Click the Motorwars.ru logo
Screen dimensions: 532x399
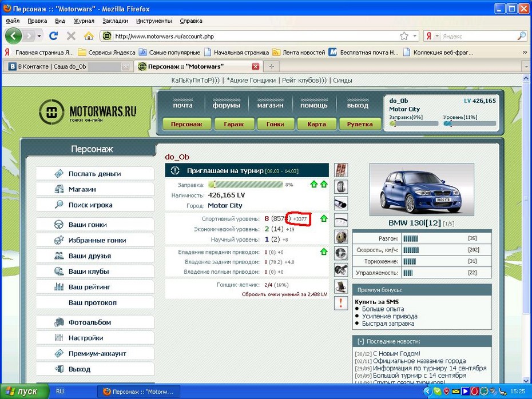[x=88, y=112]
